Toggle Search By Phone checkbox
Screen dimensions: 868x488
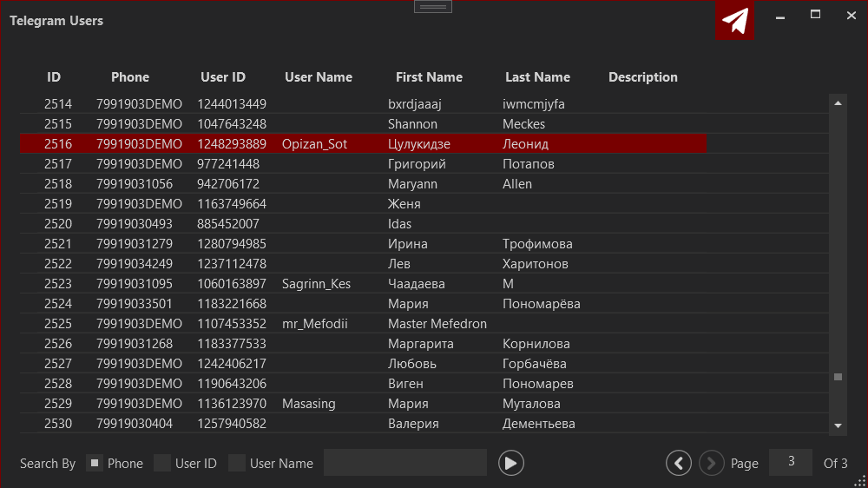(95, 463)
